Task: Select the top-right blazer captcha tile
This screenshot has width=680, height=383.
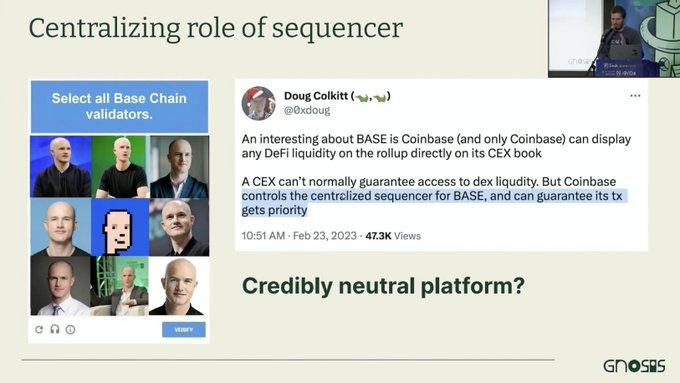Action: click(179, 167)
